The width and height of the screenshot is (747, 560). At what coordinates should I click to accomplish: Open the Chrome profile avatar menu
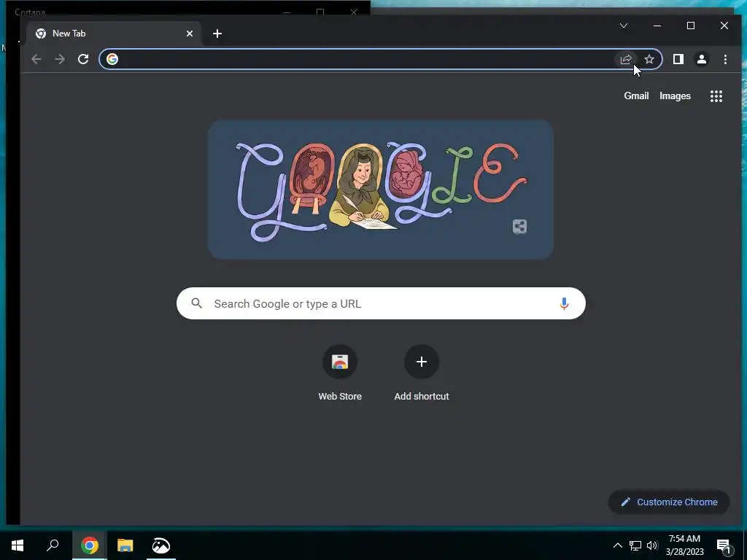coord(701,59)
